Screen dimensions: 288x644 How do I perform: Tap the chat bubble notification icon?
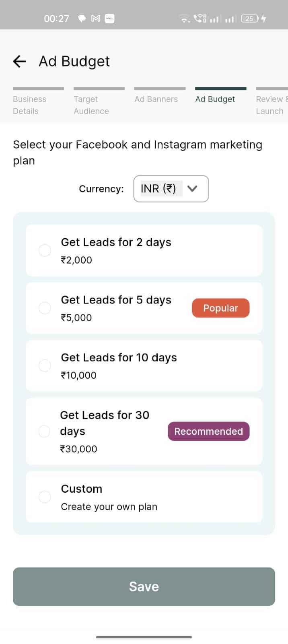82,19
